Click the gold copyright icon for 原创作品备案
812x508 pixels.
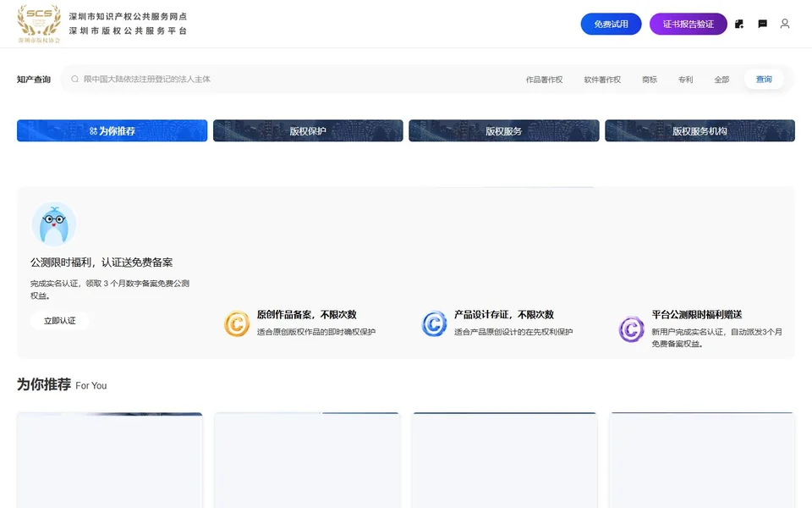pyautogui.click(x=237, y=324)
